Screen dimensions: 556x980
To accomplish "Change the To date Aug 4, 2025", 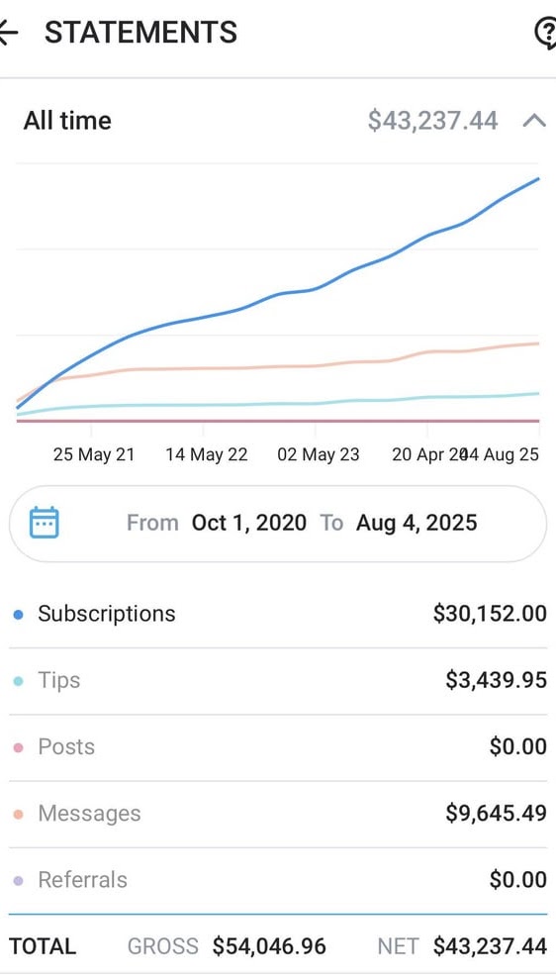I will [x=417, y=523].
